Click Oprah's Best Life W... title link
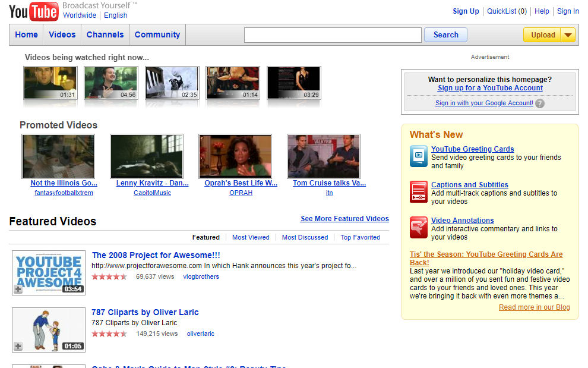The height and width of the screenshot is (368, 588). pyautogui.click(x=241, y=183)
